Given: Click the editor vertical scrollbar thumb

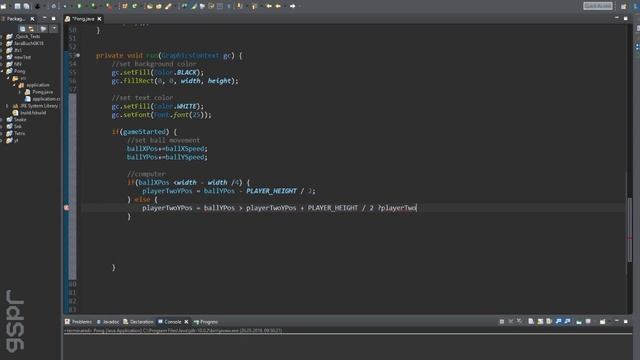Looking at the screenshot, I should click(630, 229).
